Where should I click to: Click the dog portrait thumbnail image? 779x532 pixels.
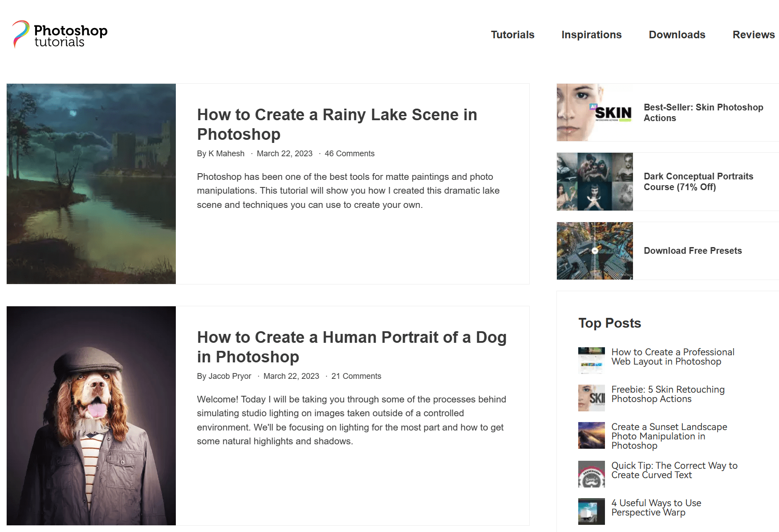click(91, 415)
